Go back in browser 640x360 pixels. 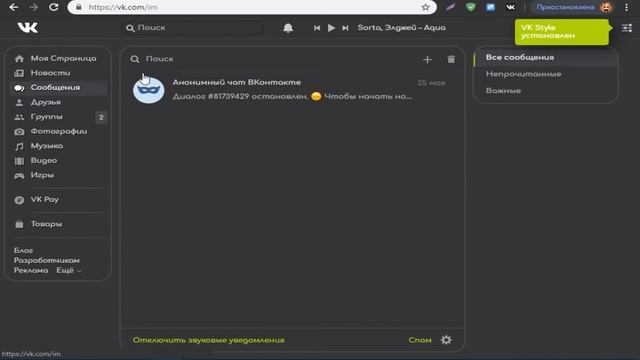coord(13,7)
